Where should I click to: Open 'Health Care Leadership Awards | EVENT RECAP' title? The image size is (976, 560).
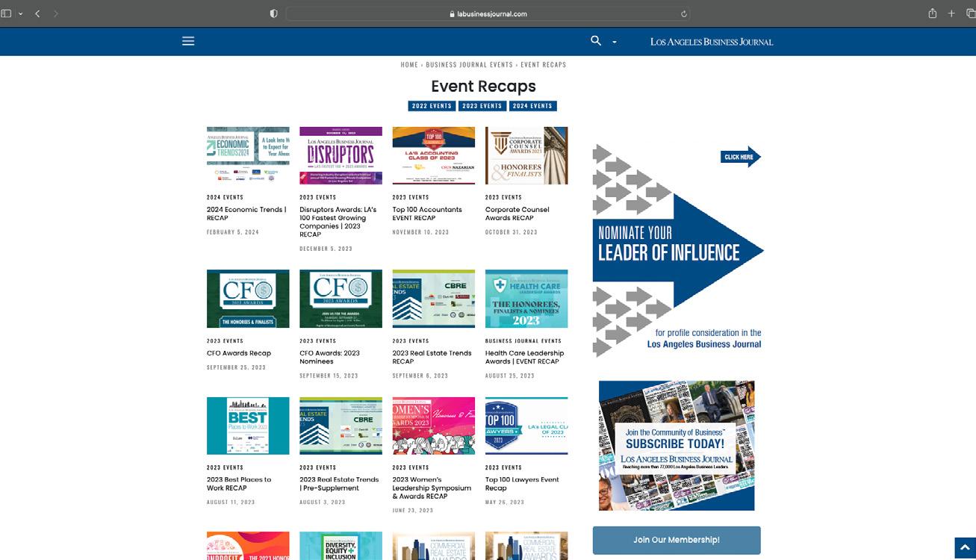pyautogui.click(x=525, y=357)
